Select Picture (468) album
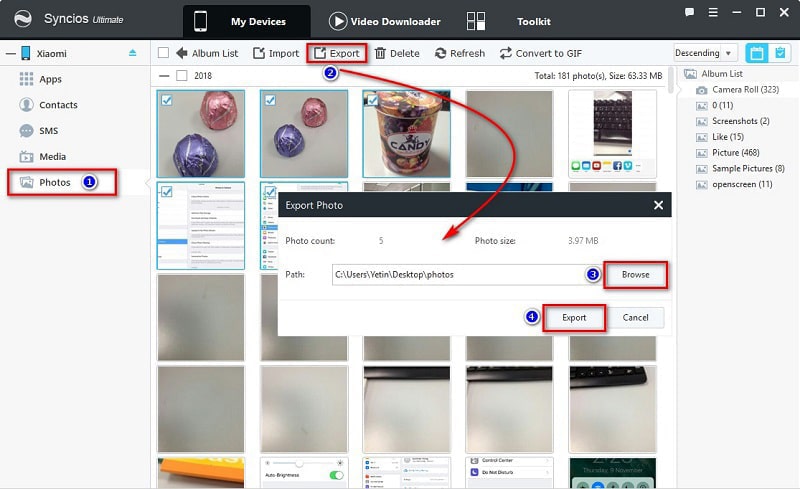Screen dimensions: 800x489 (x=736, y=153)
